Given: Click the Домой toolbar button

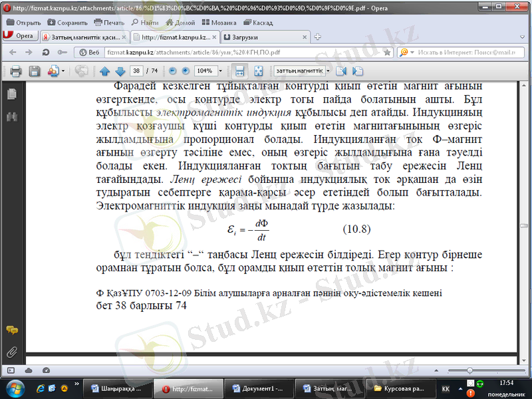Looking at the screenshot, I should pyautogui.click(x=180, y=23).
